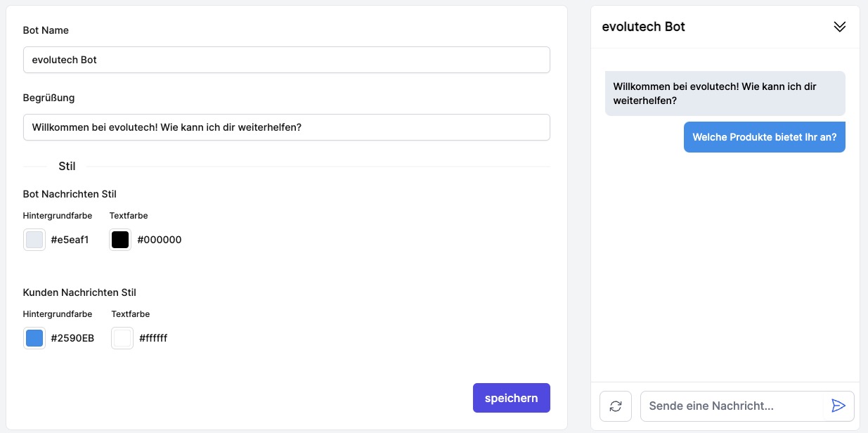The width and height of the screenshot is (868, 433).
Task: Click the hex value #000000
Action: tap(160, 240)
